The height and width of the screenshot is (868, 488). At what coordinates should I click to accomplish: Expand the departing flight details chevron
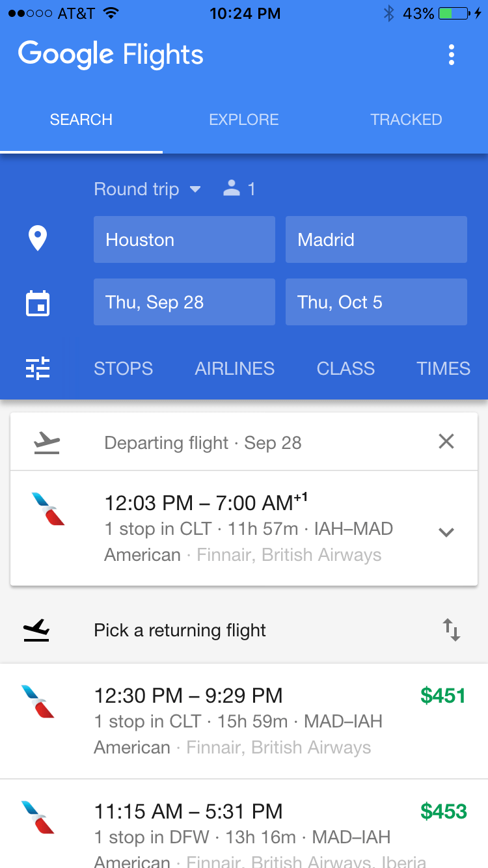[446, 532]
